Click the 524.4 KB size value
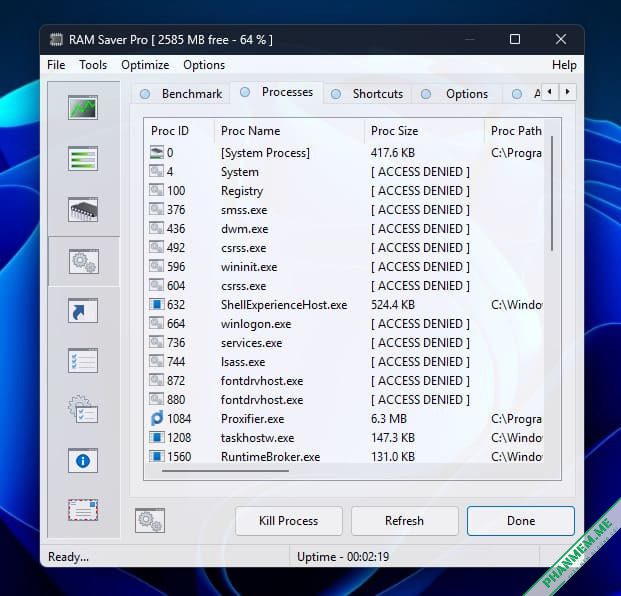The width and height of the screenshot is (621, 596). (392, 305)
